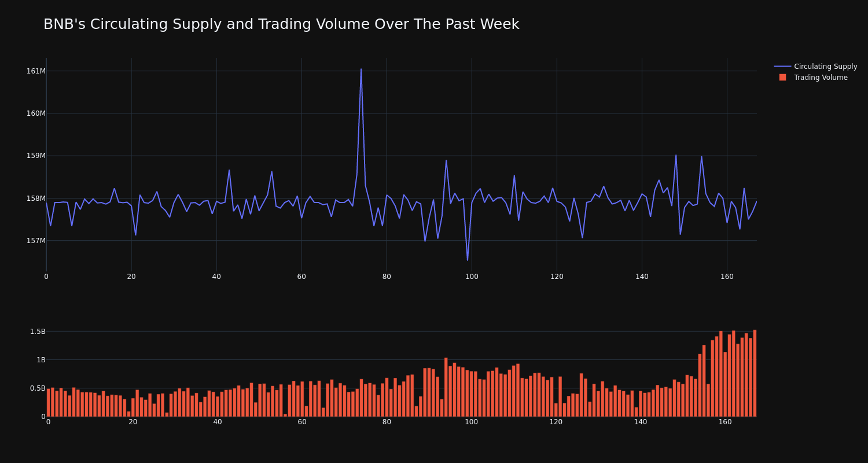This screenshot has height=463, width=868.
Task: Click the 0.5B volume axis label
Action: (x=38, y=388)
